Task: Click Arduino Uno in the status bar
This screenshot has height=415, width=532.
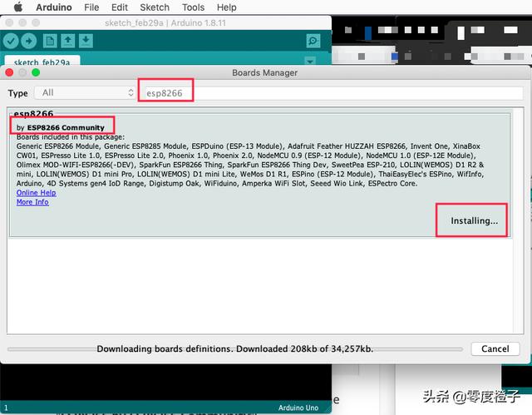Action: point(298,408)
